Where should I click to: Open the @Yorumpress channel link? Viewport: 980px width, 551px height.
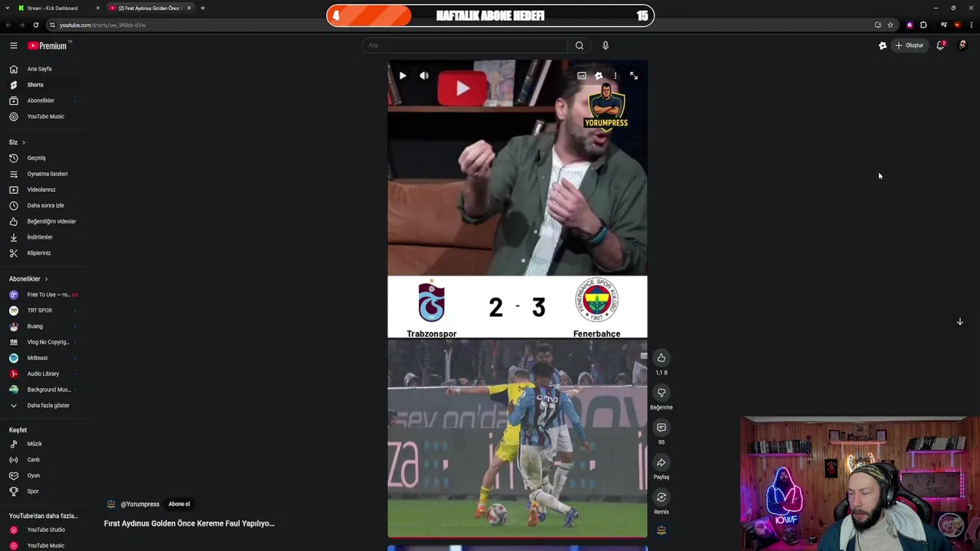tap(140, 504)
